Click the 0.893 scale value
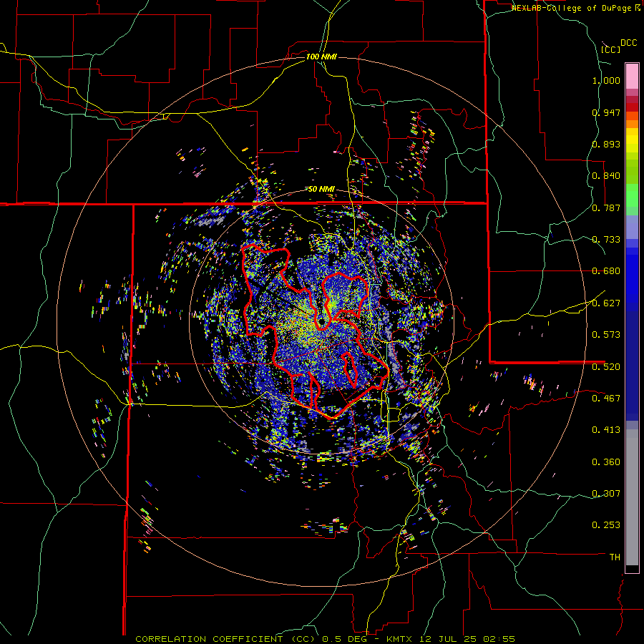 tap(606, 144)
